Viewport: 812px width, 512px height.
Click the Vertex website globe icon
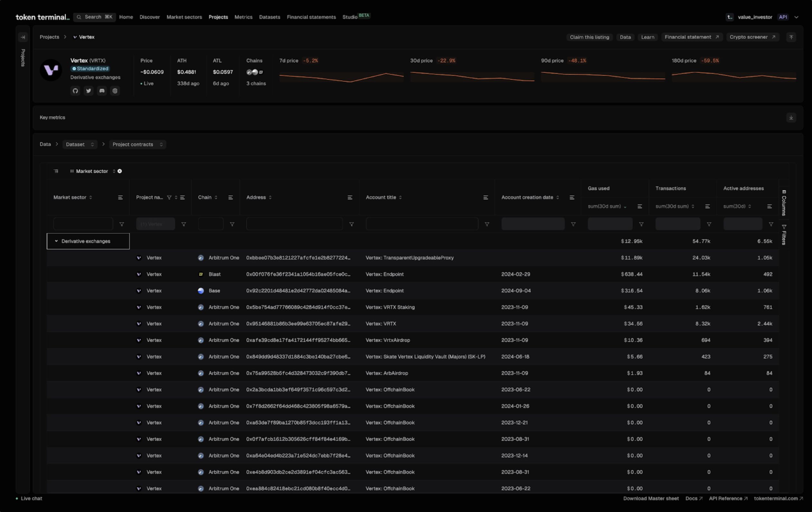click(115, 91)
